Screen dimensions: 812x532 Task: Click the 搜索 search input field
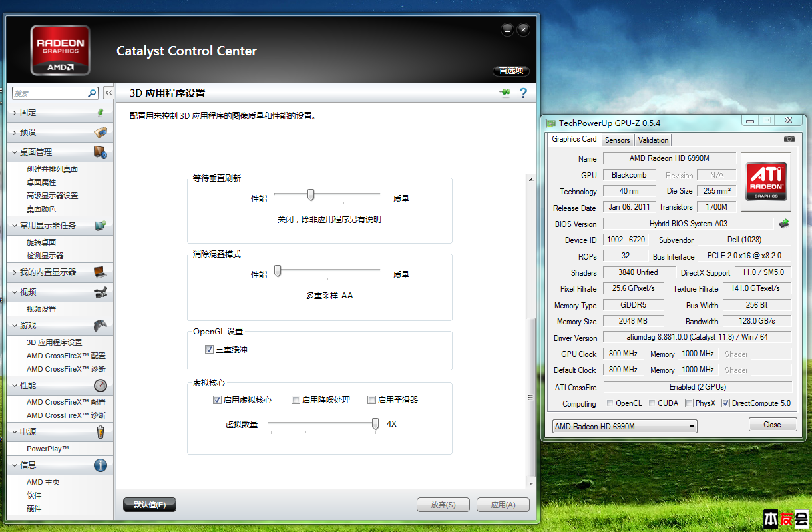pyautogui.click(x=49, y=93)
